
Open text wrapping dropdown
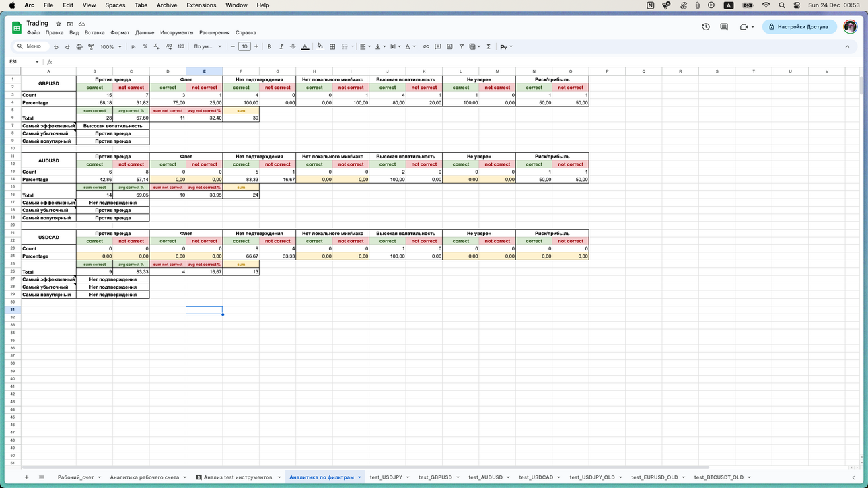click(x=395, y=46)
